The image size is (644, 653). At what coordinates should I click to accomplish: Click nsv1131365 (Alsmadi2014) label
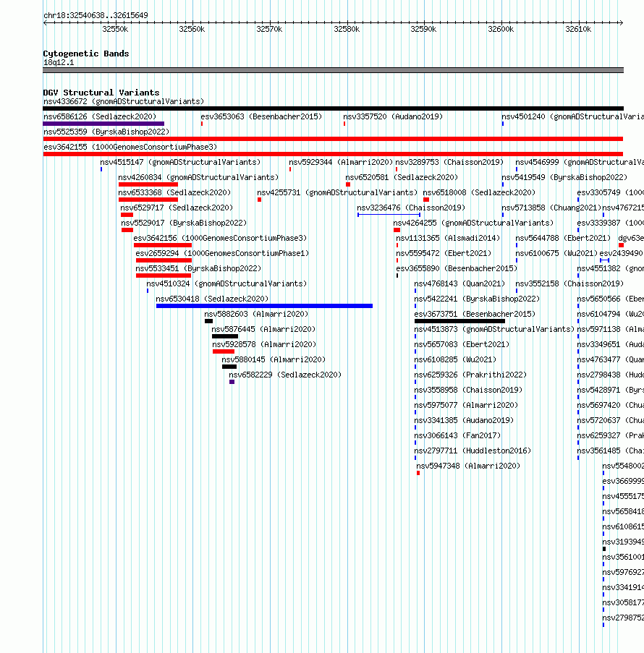pos(448,238)
